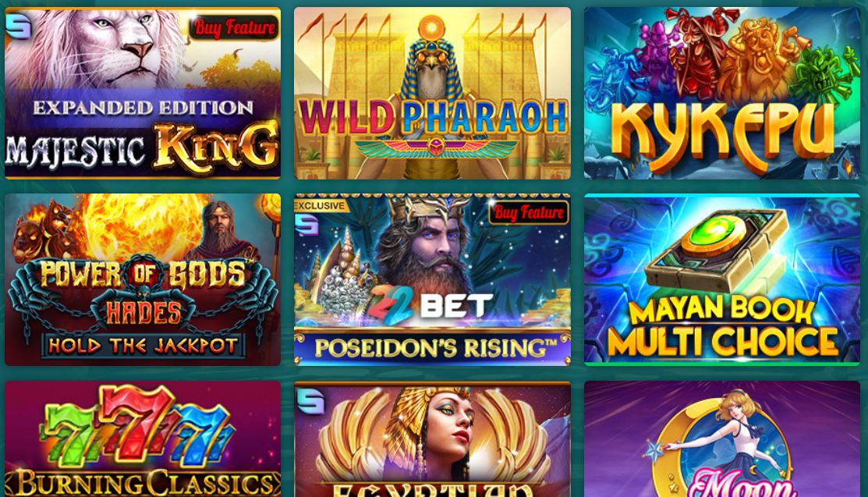The width and height of the screenshot is (868, 497).
Task: Open the Burning Classics slot game
Action: (x=143, y=438)
